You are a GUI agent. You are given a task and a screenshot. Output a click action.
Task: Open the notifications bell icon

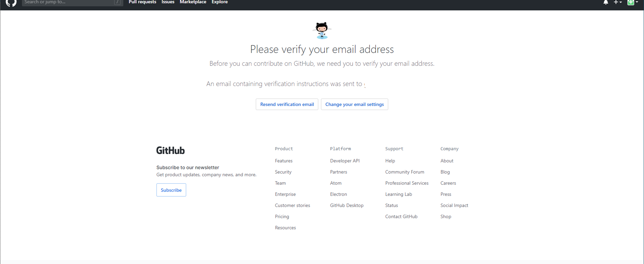click(605, 2)
